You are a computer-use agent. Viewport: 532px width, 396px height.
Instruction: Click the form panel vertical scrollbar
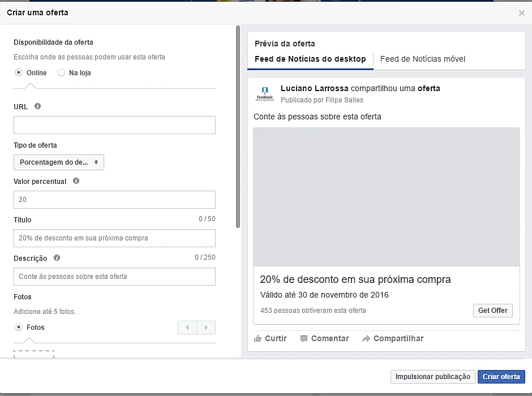click(x=238, y=127)
